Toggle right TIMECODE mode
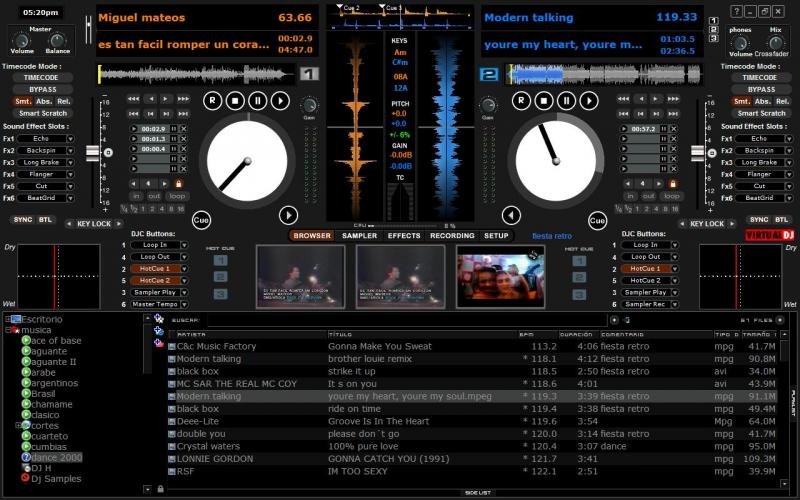Viewport: 800px width, 500px height. (760, 78)
